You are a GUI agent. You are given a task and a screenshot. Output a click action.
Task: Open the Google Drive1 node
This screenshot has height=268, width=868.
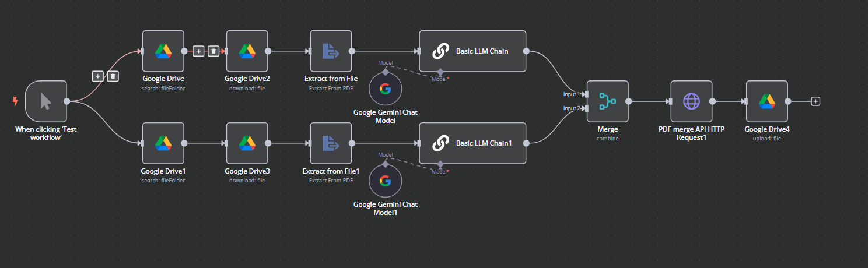point(163,143)
